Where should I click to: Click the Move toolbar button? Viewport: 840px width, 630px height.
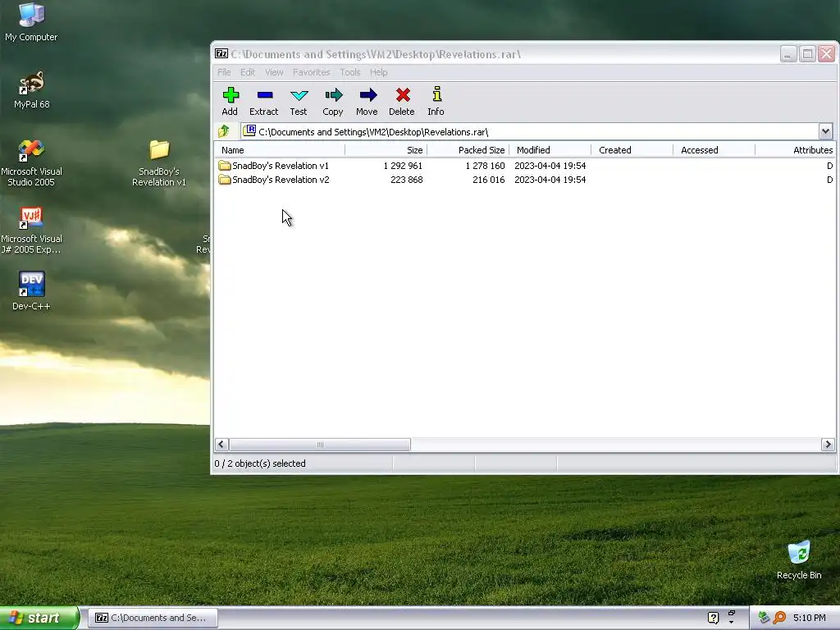(367, 101)
